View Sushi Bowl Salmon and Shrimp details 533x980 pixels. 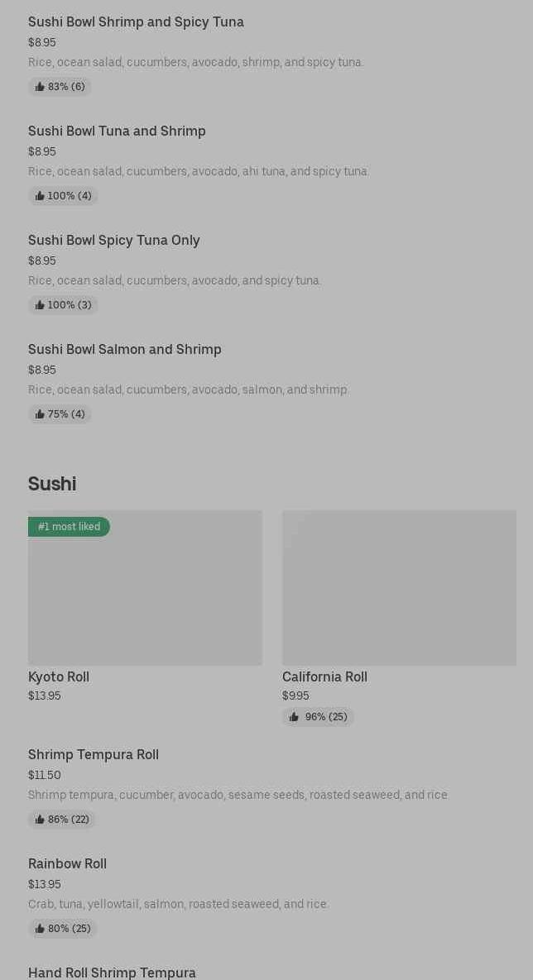[x=125, y=350]
